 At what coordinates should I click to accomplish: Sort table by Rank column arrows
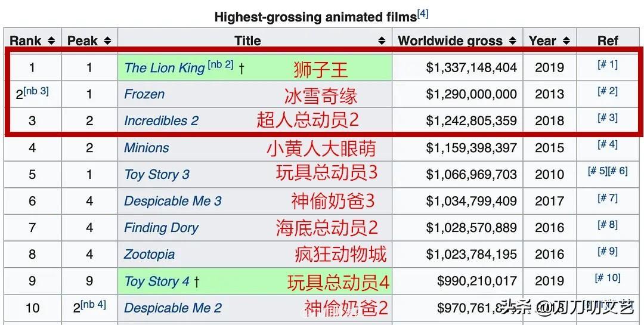point(51,41)
